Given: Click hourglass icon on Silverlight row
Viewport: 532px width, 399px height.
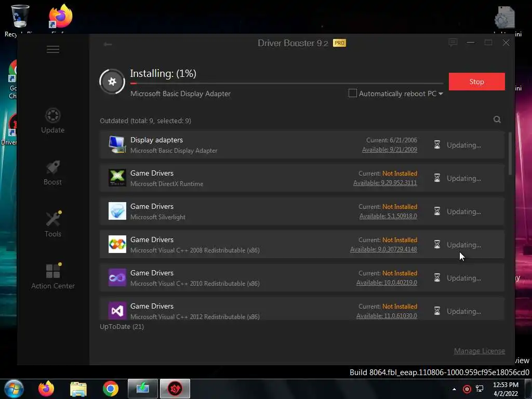Looking at the screenshot, I should pos(437,211).
